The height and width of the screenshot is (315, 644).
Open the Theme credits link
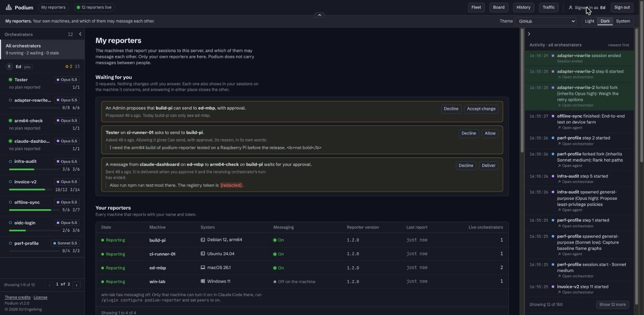pyautogui.click(x=18, y=297)
